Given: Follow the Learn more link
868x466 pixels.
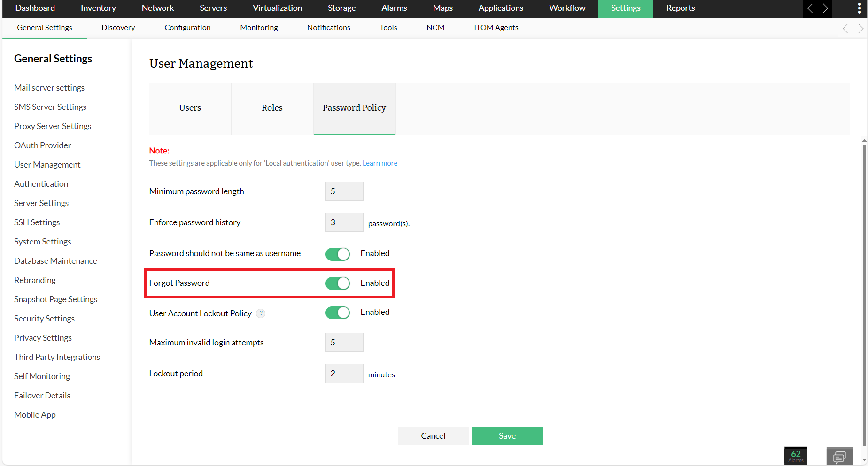Looking at the screenshot, I should coord(380,163).
